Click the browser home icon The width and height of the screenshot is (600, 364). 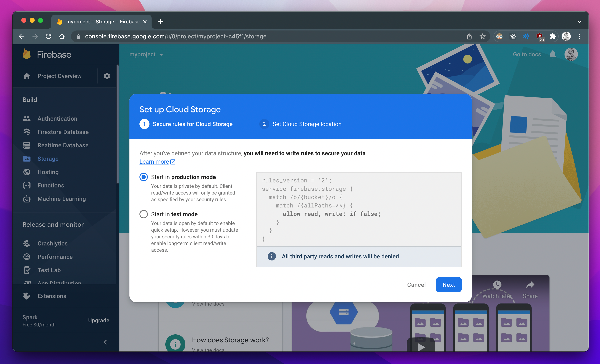[62, 37]
